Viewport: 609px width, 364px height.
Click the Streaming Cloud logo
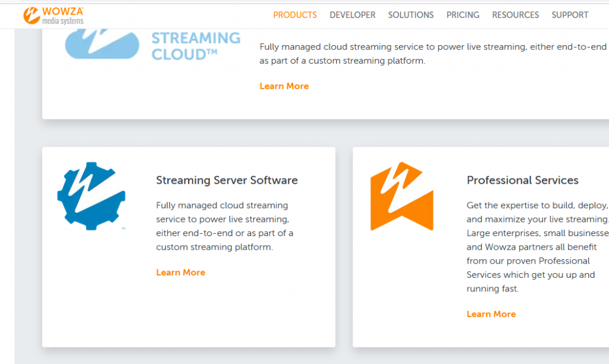pyautogui.click(x=153, y=45)
